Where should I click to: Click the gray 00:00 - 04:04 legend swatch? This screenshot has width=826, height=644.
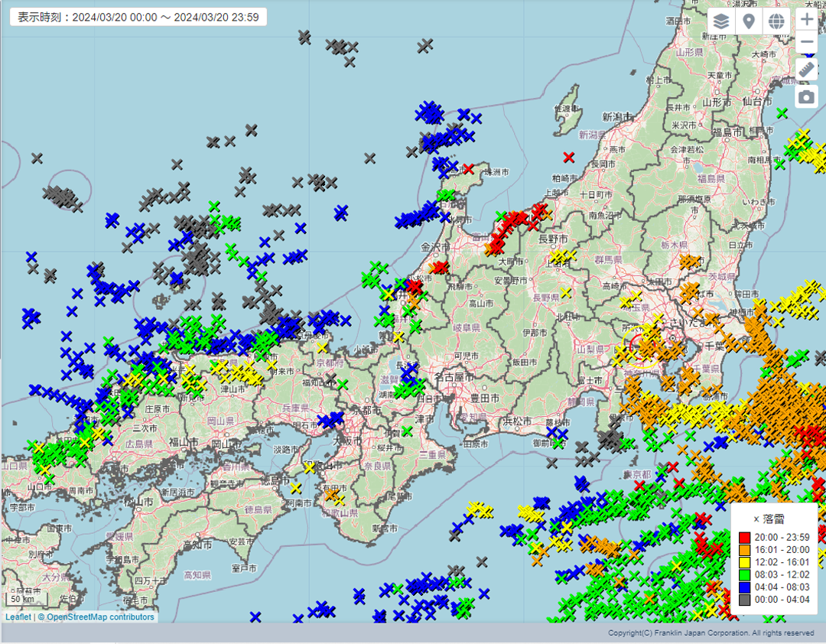745,600
